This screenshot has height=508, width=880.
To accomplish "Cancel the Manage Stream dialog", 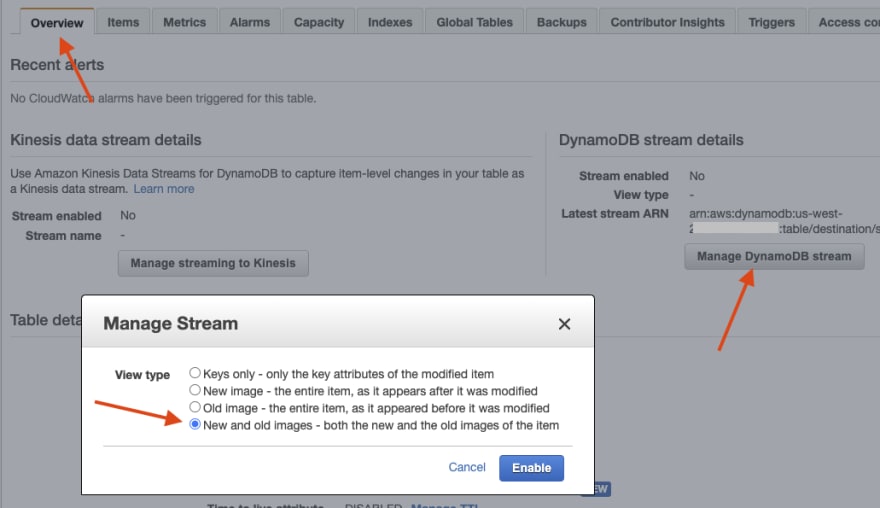I will click(x=467, y=467).
